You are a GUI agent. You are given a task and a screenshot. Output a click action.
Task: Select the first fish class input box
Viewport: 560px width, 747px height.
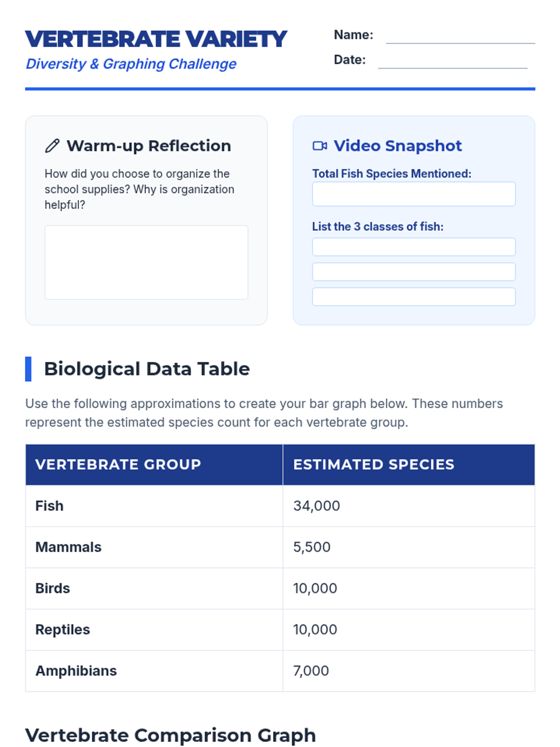(413, 247)
